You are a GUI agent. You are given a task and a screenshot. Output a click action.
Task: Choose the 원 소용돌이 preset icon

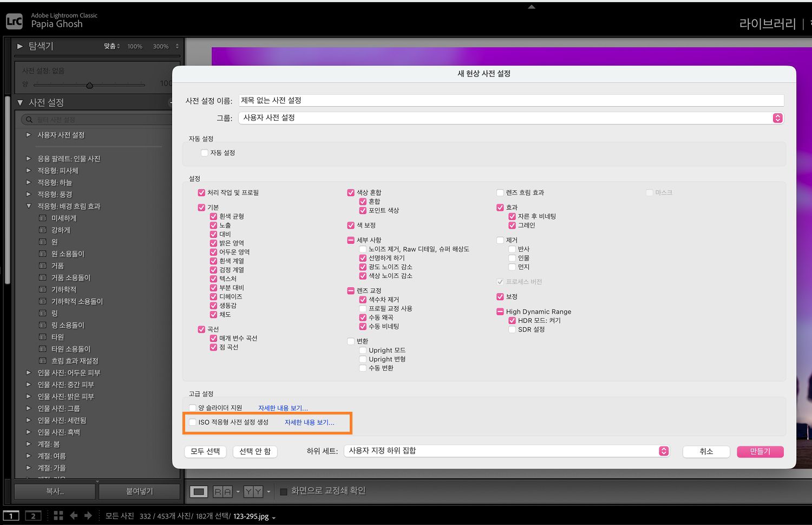coord(42,254)
